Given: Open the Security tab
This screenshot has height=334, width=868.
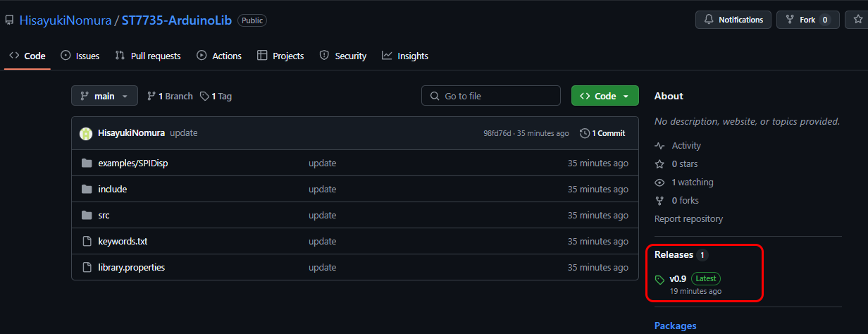Looking at the screenshot, I should click(343, 56).
